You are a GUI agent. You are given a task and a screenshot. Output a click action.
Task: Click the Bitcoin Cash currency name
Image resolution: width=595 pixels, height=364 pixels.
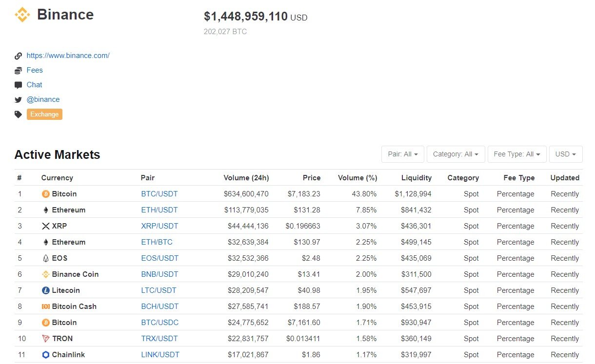(x=74, y=307)
